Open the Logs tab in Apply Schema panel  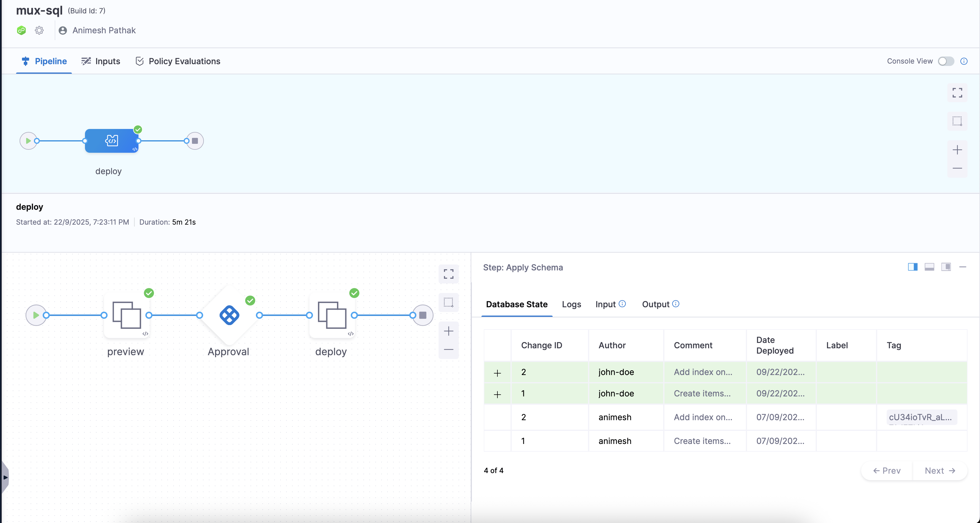pyautogui.click(x=571, y=304)
